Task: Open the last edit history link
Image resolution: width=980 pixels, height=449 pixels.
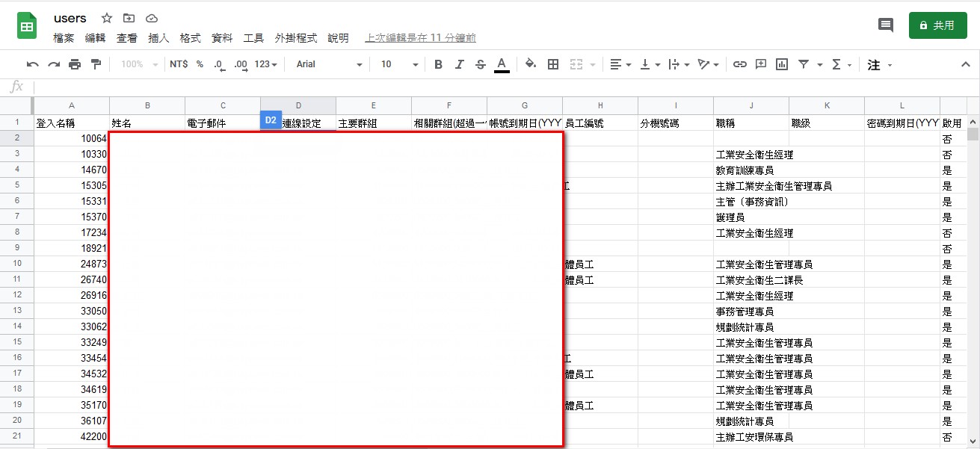Action: coord(421,38)
